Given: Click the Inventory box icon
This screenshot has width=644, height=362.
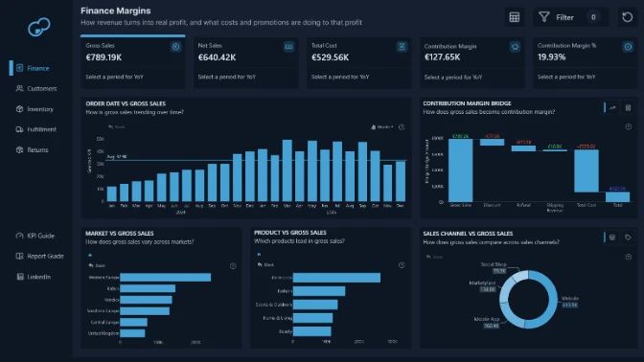Looking at the screenshot, I should [19, 109].
